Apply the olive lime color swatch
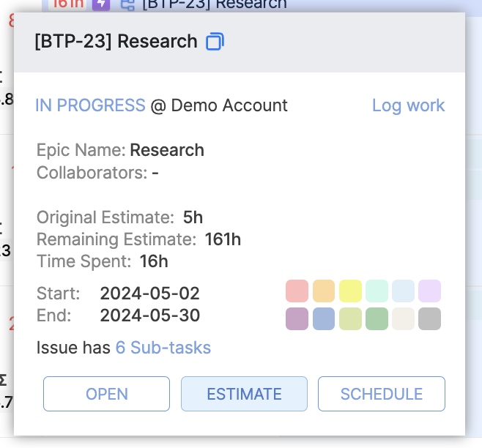This screenshot has height=448, width=482. [350, 318]
